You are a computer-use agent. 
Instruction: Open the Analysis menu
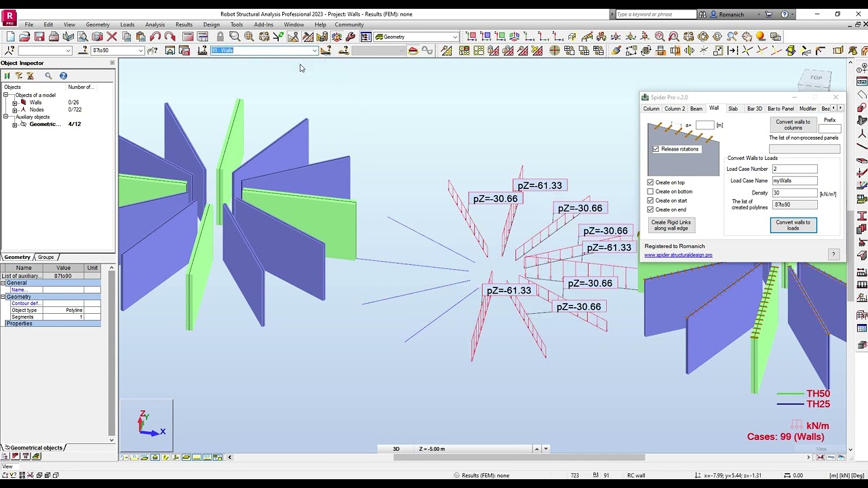point(155,24)
